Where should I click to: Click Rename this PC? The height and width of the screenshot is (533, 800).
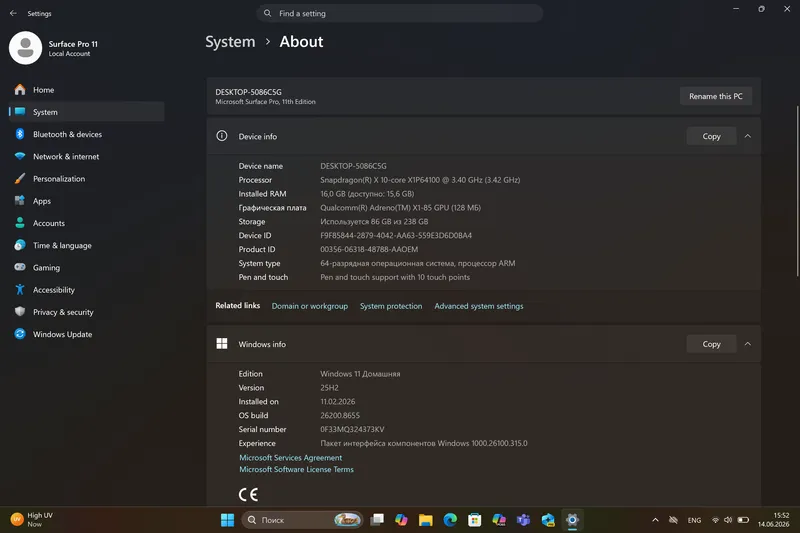tap(716, 96)
